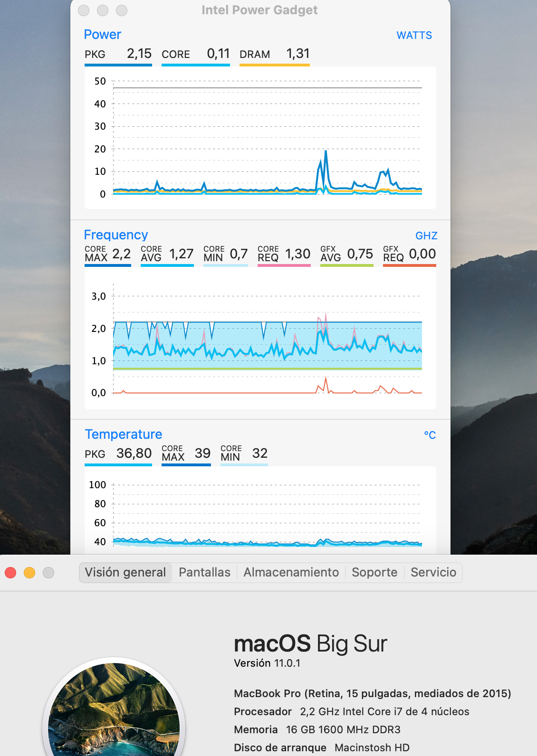The height and width of the screenshot is (756, 537).
Task: Close the About This Mac window
Action: tap(10, 573)
